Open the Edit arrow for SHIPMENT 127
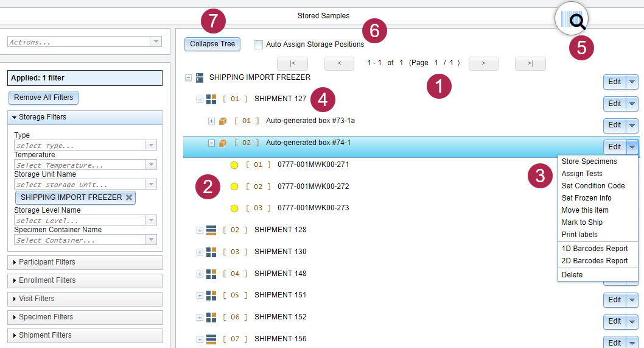Image resolution: width=644 pixels, height=348 pixels. tap(632, 104)
